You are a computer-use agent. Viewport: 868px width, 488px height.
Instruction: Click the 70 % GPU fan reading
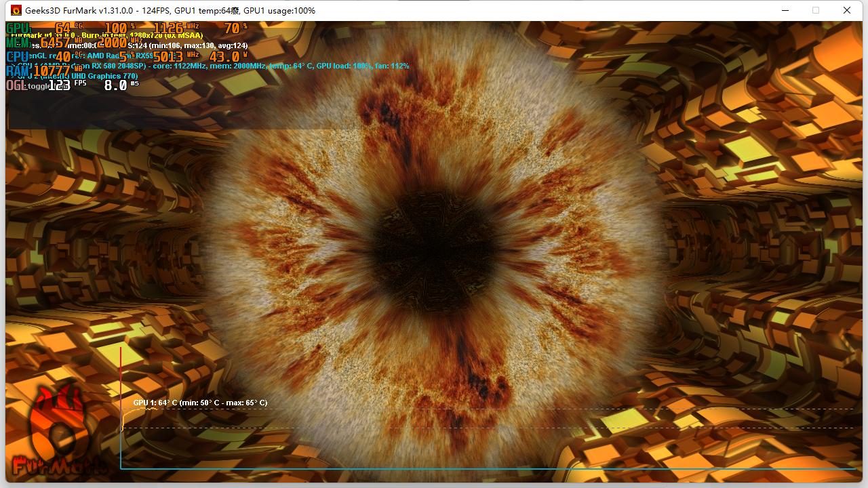click(236, 28)
